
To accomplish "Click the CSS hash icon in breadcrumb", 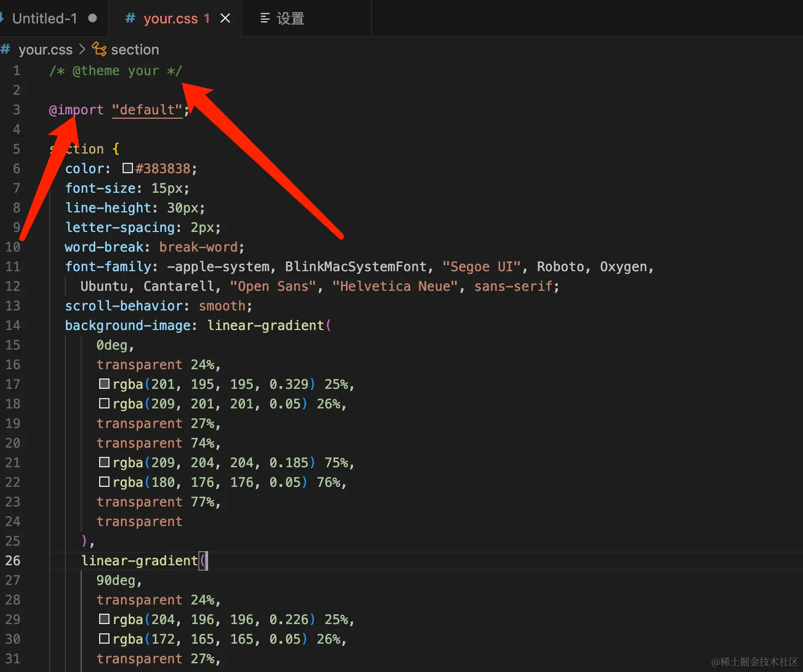I will (x=6, y=49).
